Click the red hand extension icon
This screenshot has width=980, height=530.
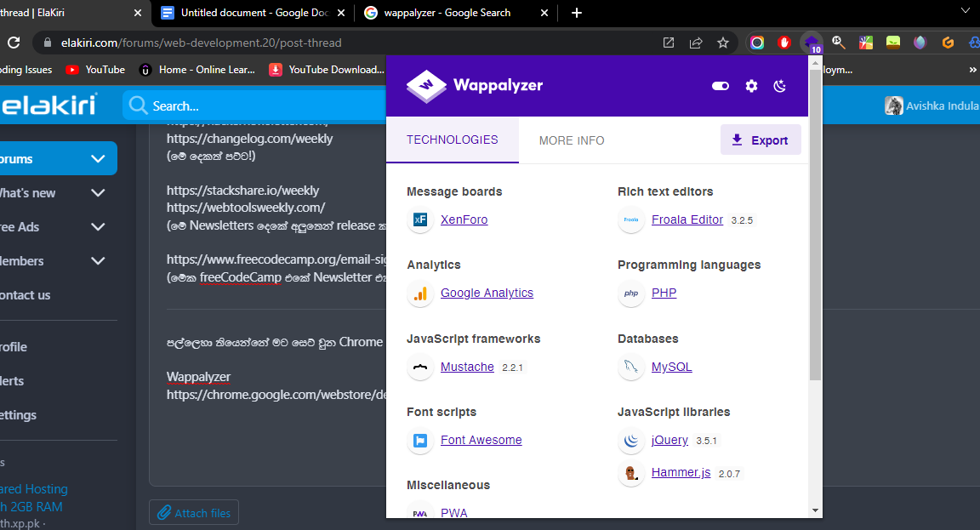(x=783, y=43)
